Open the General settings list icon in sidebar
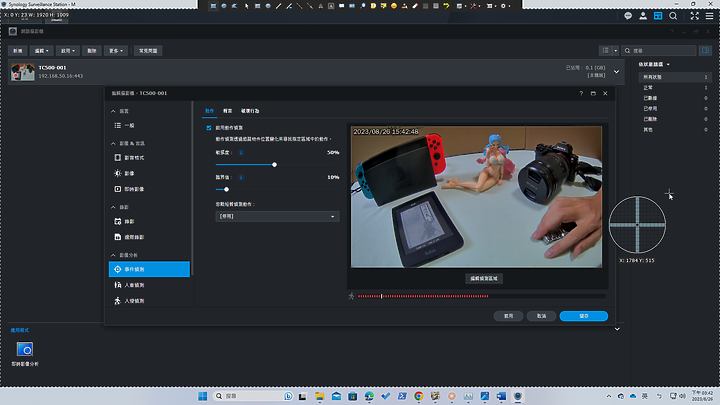The image size is (720, 405). (x=118, y=125)
